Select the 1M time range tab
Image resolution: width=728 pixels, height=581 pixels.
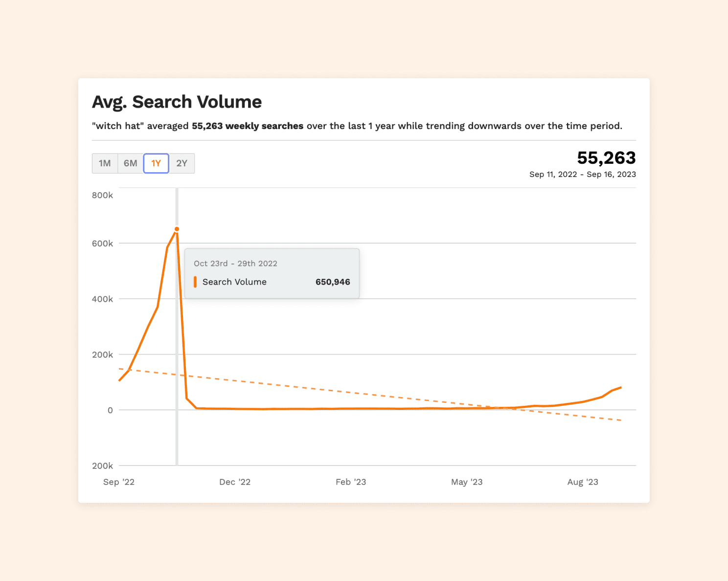(x=105, y=163)
